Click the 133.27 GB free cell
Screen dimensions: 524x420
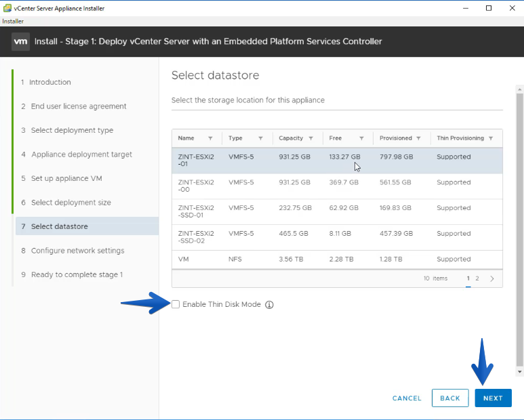point(344,157)
